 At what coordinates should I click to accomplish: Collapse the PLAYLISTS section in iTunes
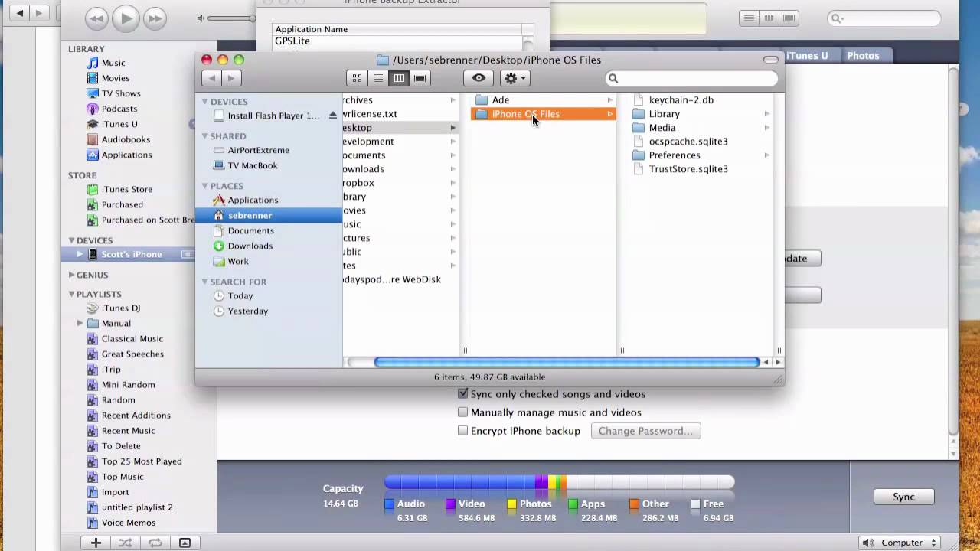pyautogui.click(x=71, y=294)
